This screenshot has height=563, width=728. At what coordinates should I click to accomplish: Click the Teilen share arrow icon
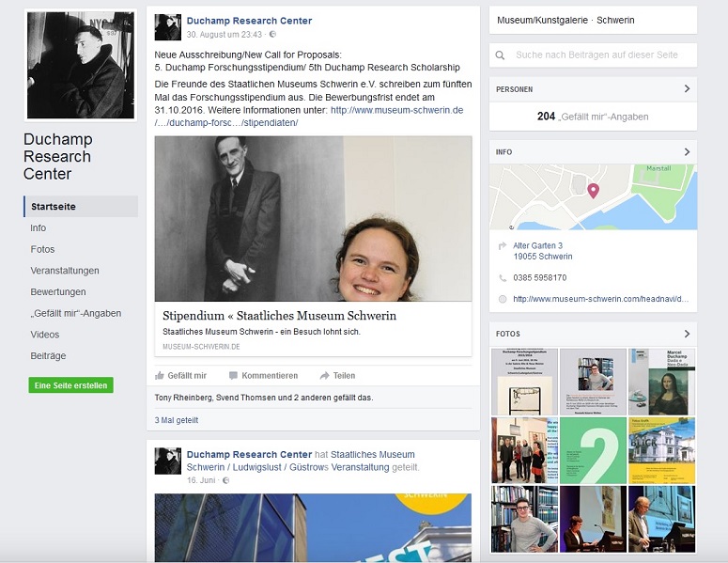(324, 375)
